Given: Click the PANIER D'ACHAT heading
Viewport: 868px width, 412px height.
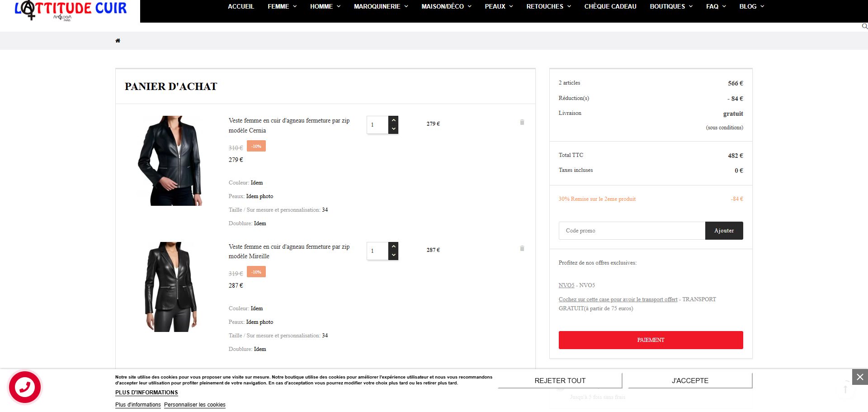Looking at the screenshot, I should [x=171, y=86].
